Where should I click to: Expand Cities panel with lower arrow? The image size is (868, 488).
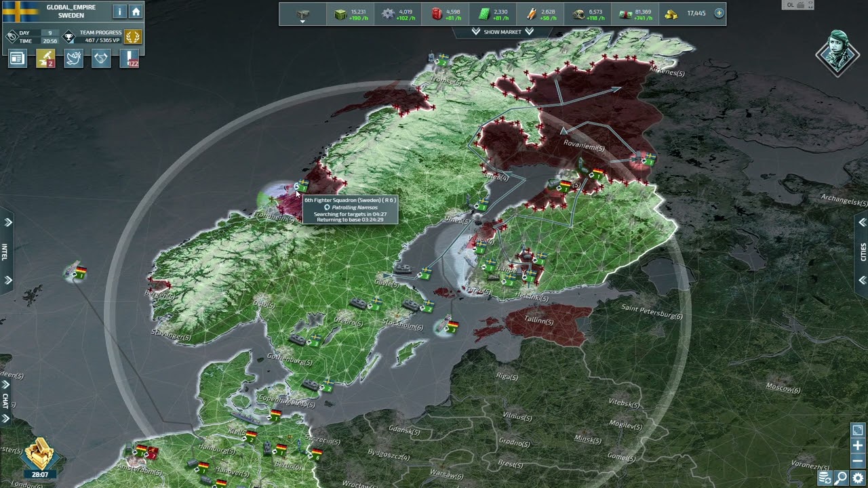tap(862, 280)
